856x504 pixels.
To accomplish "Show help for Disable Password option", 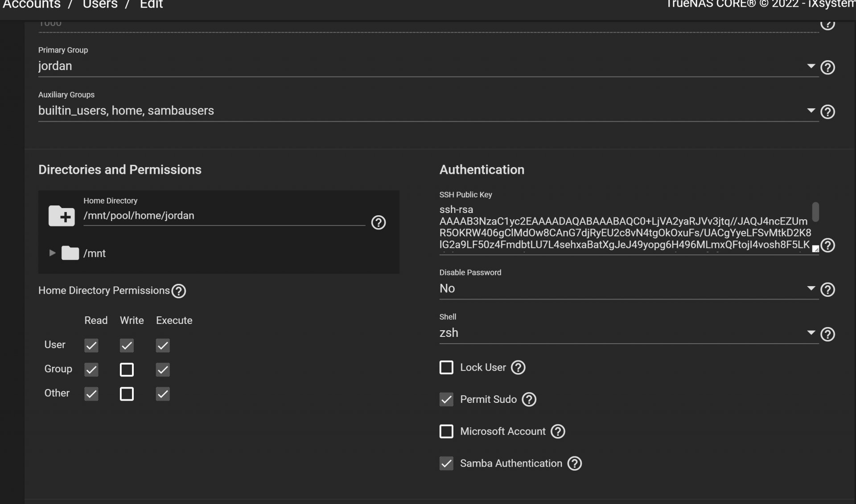I will point(827,290).
